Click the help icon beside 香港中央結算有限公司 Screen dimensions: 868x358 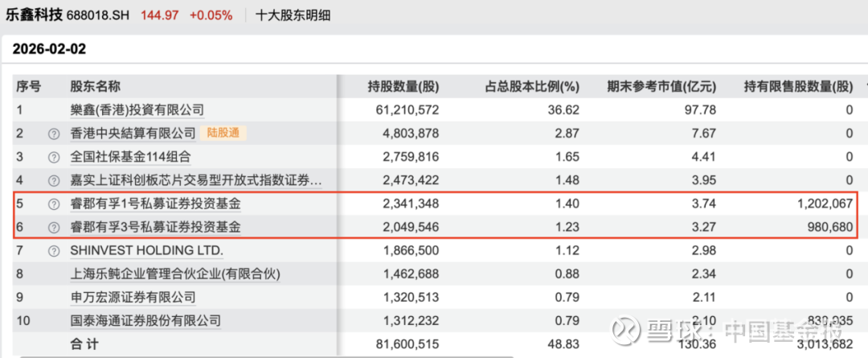(x=54, y=134)
